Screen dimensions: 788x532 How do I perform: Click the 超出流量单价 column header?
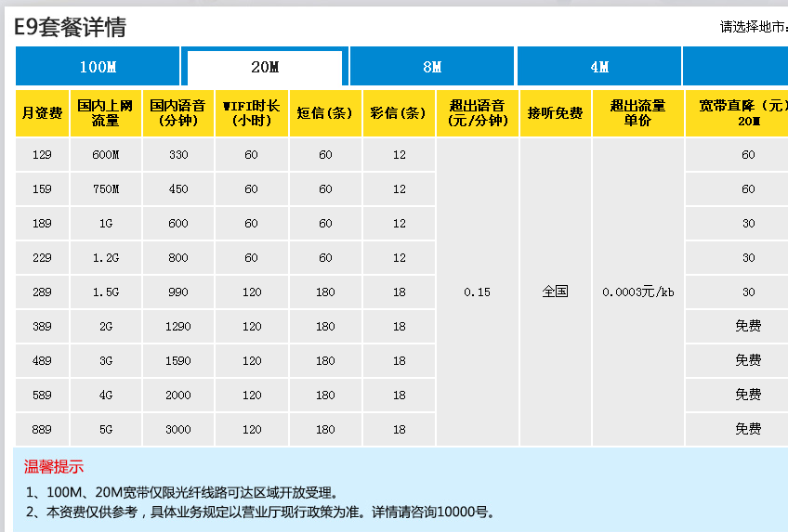637,113
